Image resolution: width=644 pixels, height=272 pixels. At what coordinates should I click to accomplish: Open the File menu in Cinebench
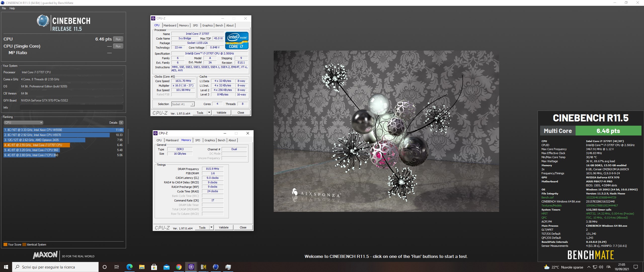(4, 8)
